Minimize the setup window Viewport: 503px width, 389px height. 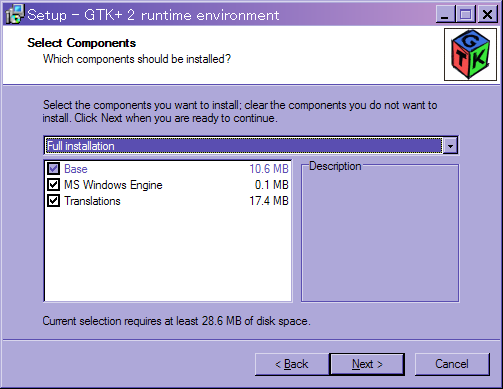pyautogui.click(x=445, y=14)
